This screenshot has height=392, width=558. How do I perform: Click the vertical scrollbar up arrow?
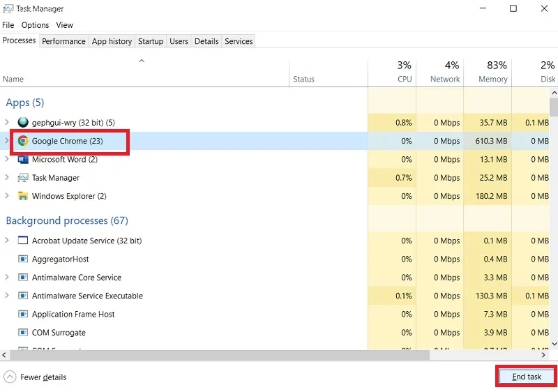point(554,93)
